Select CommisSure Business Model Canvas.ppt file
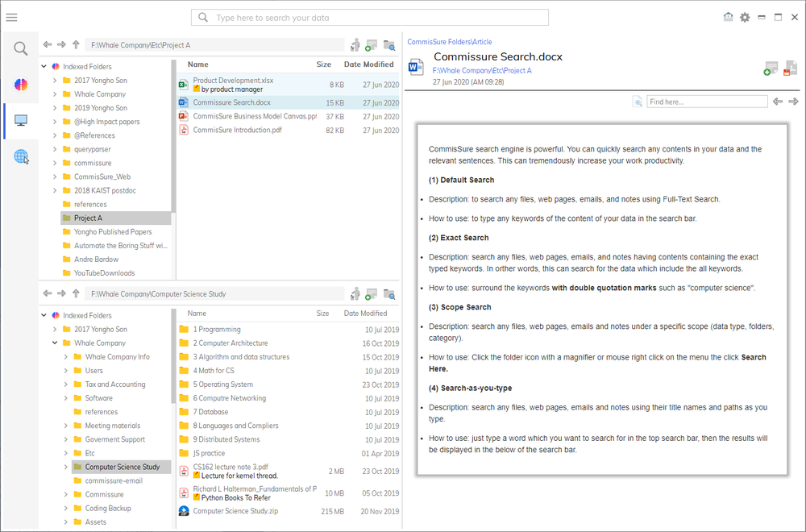The image size is (806, 532). tap(288, 116)
